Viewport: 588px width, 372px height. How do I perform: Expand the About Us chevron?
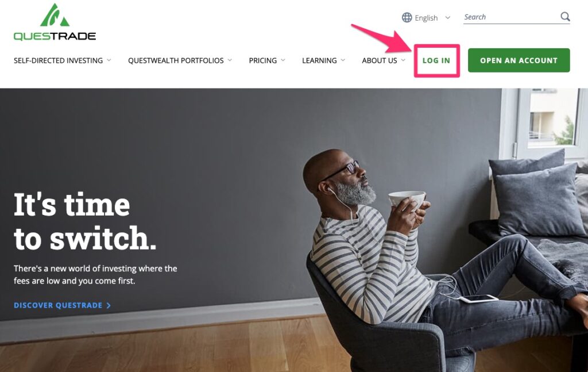403,60
